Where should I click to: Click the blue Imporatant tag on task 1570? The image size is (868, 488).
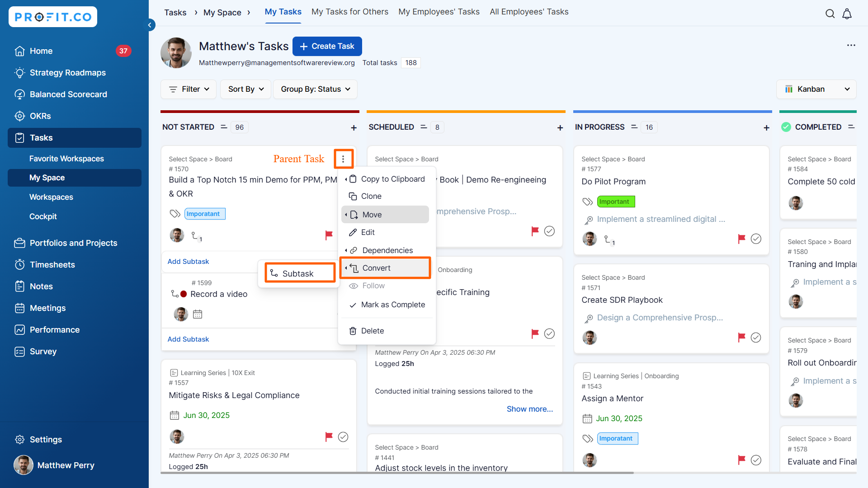point(205,214)
